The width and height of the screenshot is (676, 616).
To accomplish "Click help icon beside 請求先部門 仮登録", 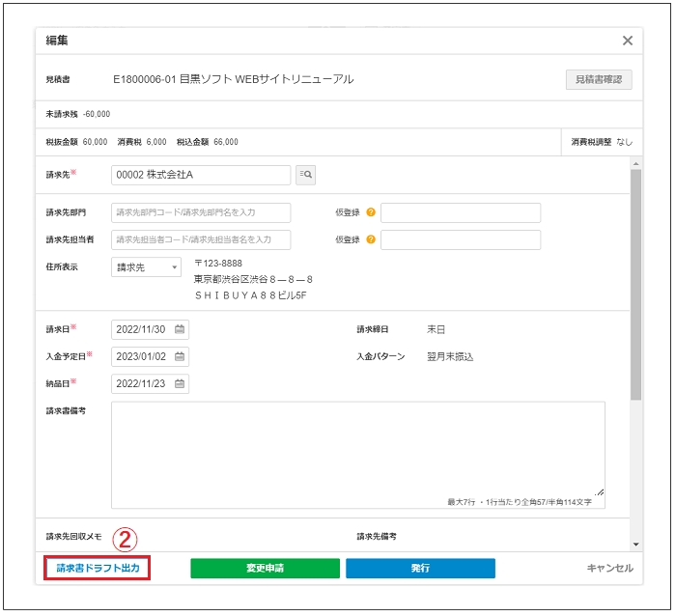I will pos(371,212).
